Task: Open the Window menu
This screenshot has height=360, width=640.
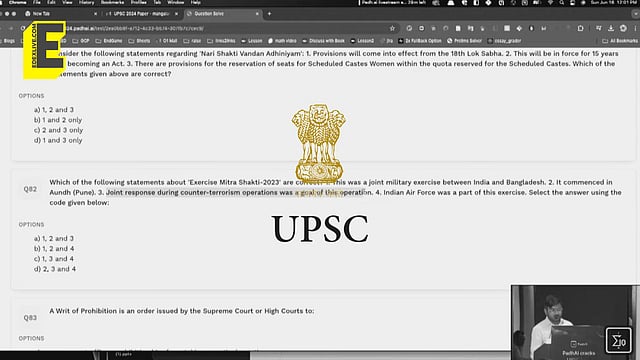Action: pos(176,2)
